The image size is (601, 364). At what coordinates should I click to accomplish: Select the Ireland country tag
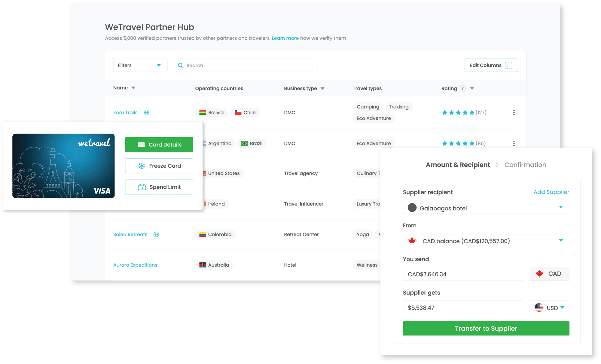[216, 204]
